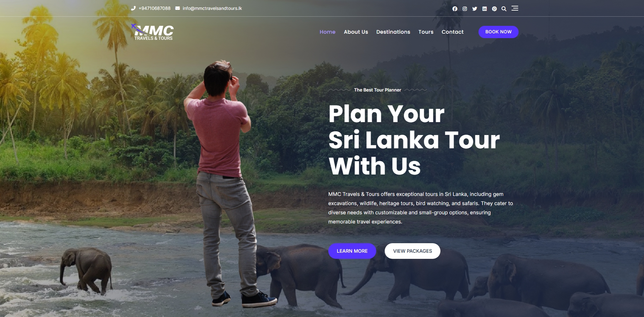Viewport: 644px width, 317px height.
Task: Expand the Destinations menu
Action: pyautogui.click(x=393, y=32)
